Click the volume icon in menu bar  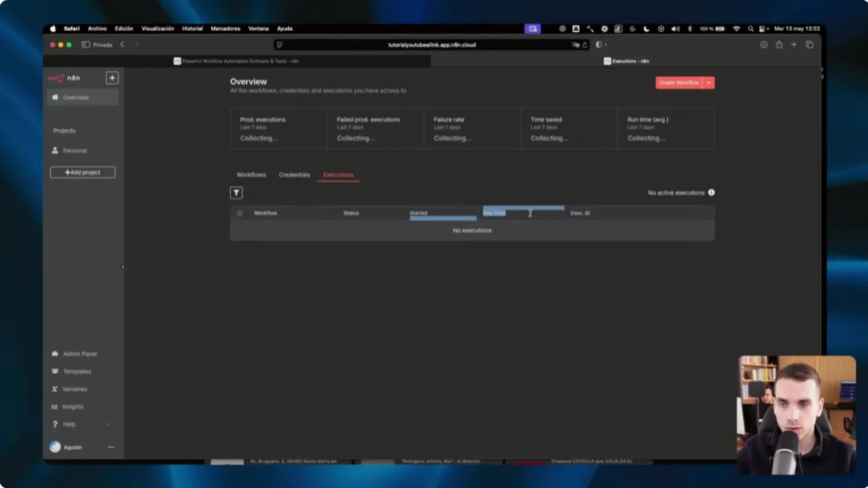(x=675, y=28)
